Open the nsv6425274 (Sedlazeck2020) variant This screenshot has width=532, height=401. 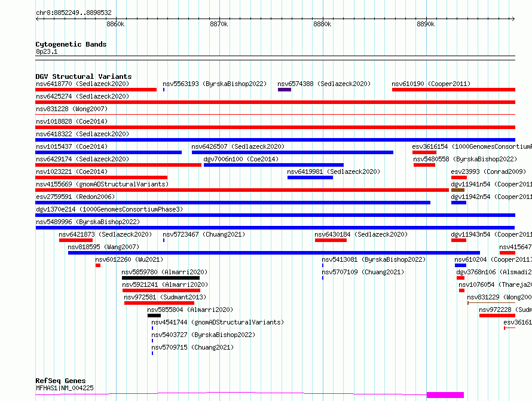(82, 96)
